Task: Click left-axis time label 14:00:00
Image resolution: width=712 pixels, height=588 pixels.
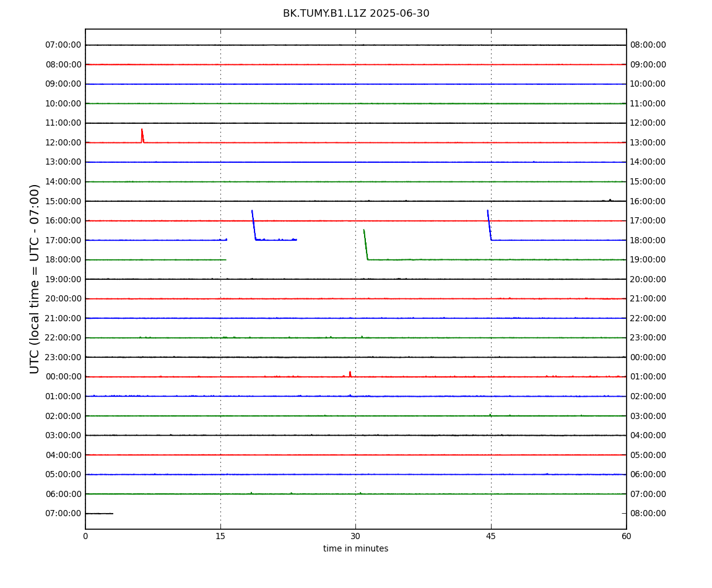Action: pyautogui.click(x=64, y=181)
